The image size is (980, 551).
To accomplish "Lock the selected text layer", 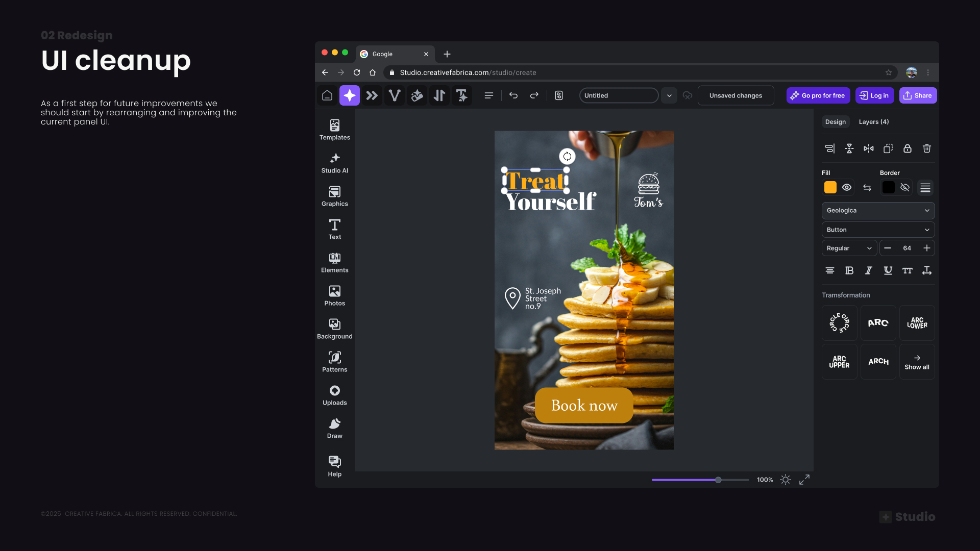I will pyautogui.click(x=907, y=148).
